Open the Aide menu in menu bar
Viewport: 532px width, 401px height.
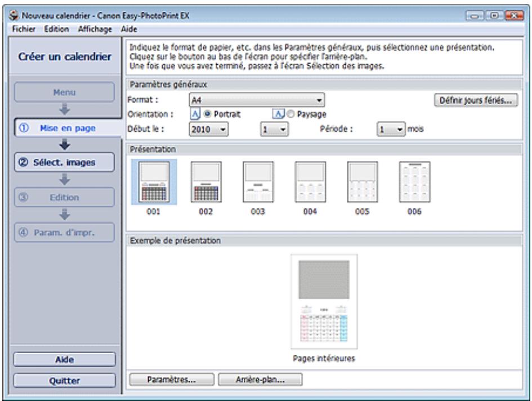point(129,29)
